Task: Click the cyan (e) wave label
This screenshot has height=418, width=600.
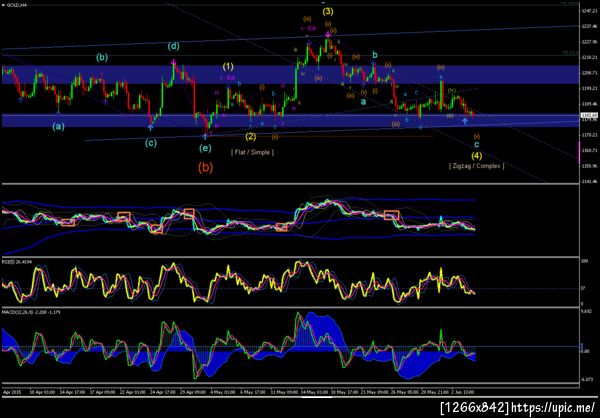Action: click(205, 149)
